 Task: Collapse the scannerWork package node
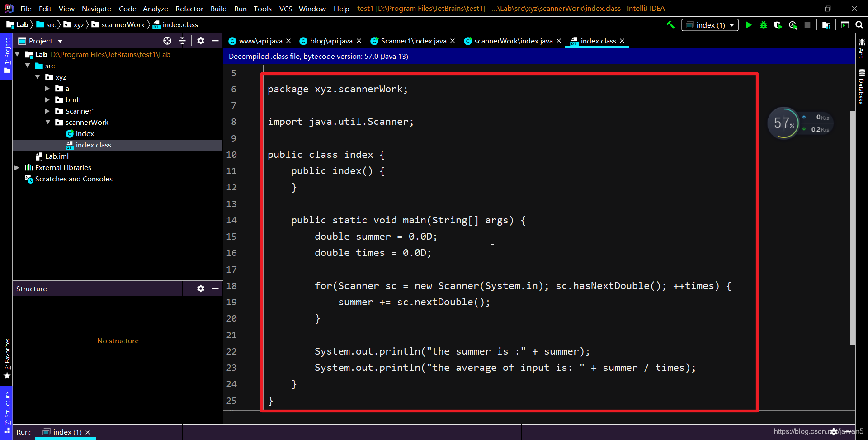[48, 122]
